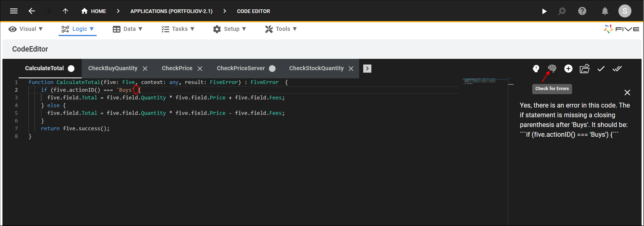The height and width of the screenshot is (226, 644).
Task: Go back with the left arrow
Action: tap(32, 11)
